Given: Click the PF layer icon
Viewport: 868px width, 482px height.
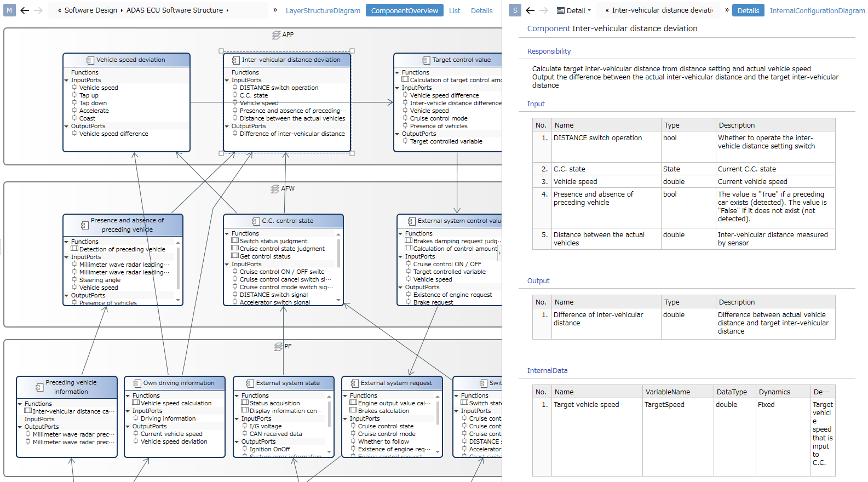Looking at the screenshot, I should click(278, 347).
